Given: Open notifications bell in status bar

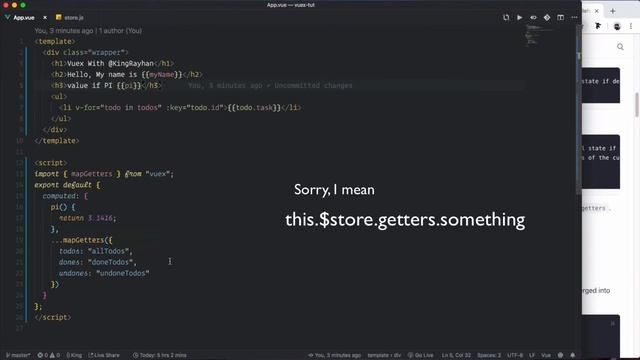Looking at the screenshot, I should (573, 355).
